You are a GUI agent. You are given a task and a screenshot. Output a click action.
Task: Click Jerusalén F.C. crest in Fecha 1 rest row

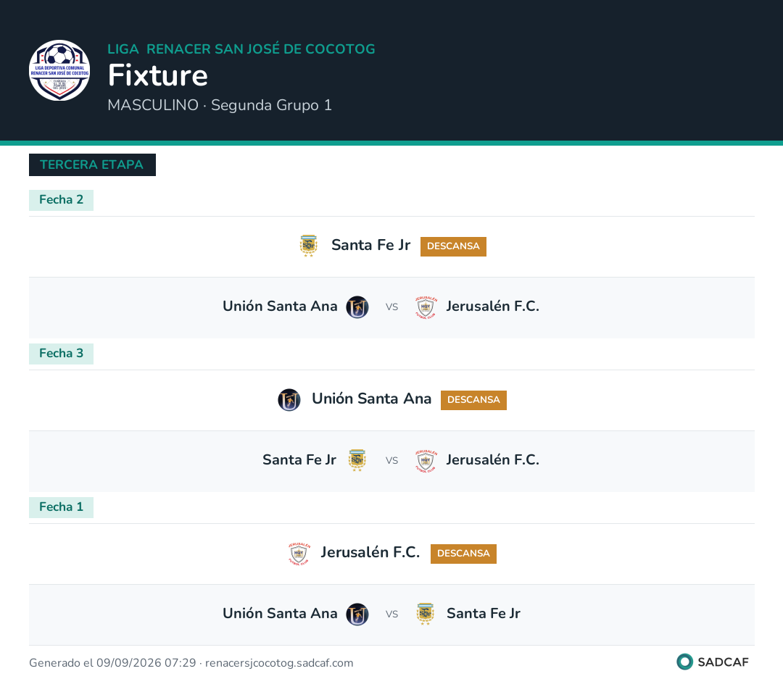pos(299,553)
